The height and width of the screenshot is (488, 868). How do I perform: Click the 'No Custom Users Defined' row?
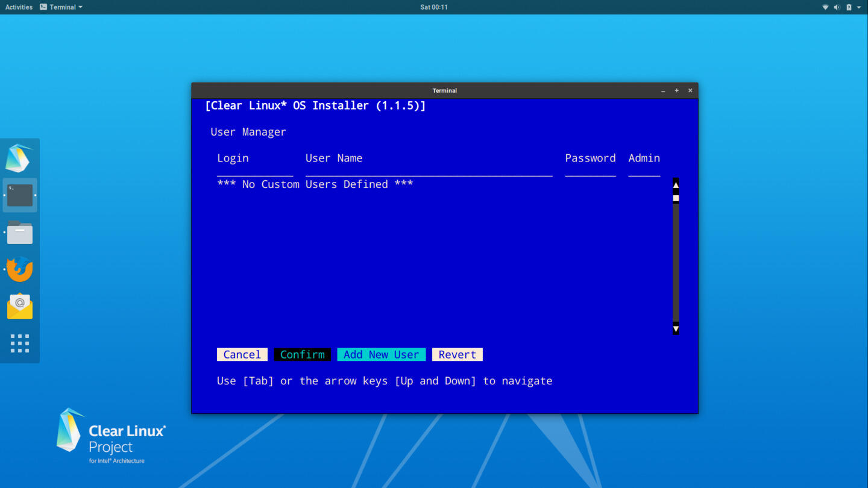pos(315,184)
